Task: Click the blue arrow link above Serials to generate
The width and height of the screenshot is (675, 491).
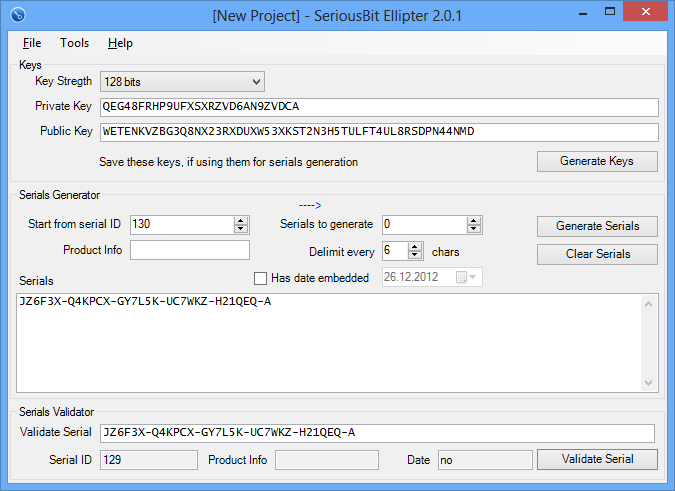Action: coord(310,205)
